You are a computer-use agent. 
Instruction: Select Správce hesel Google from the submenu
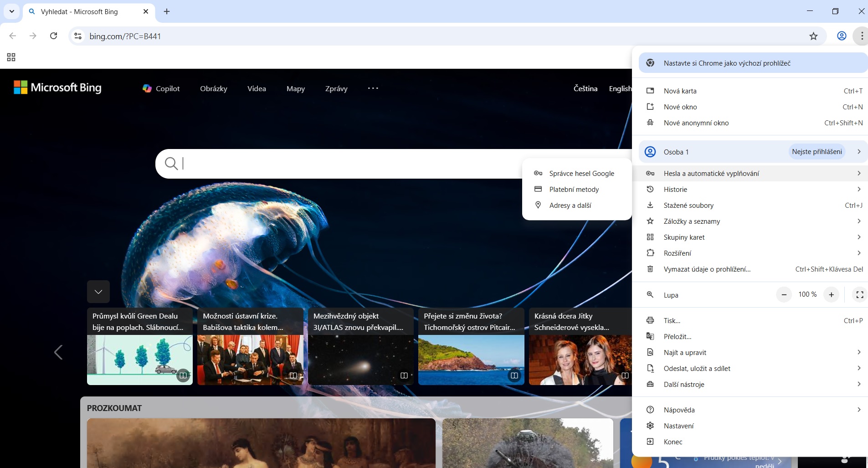tap(581, 174)
